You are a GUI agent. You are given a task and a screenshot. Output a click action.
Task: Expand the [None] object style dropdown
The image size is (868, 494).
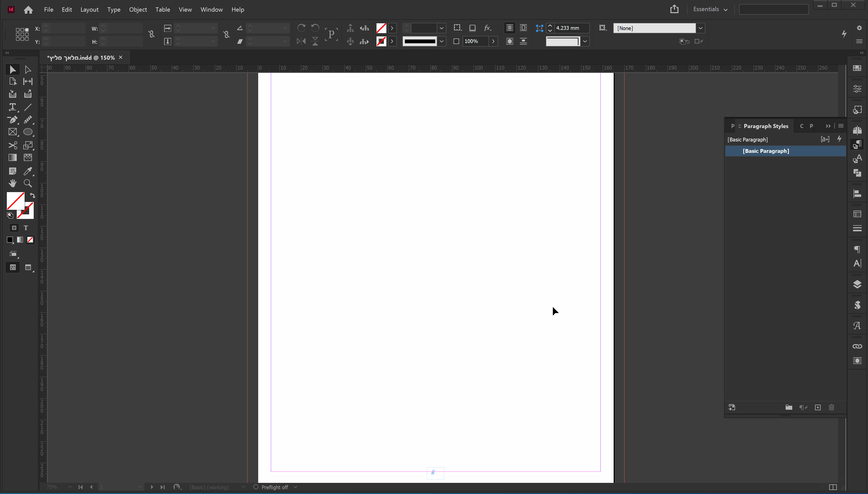click(x=700, y=28)
